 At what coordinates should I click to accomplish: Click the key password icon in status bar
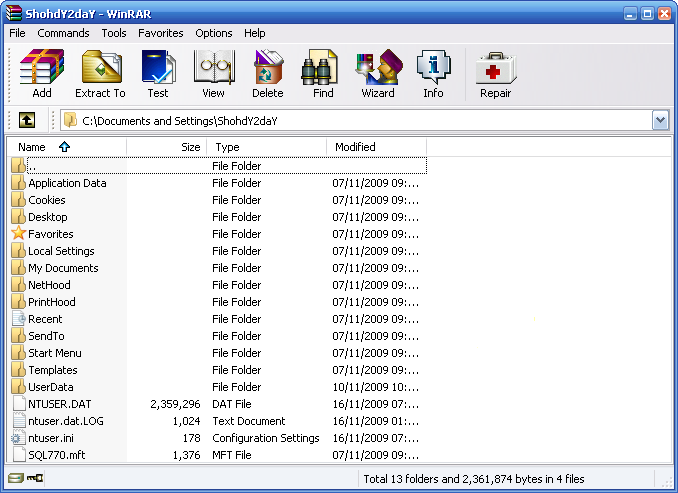click(x=35, y=478)
